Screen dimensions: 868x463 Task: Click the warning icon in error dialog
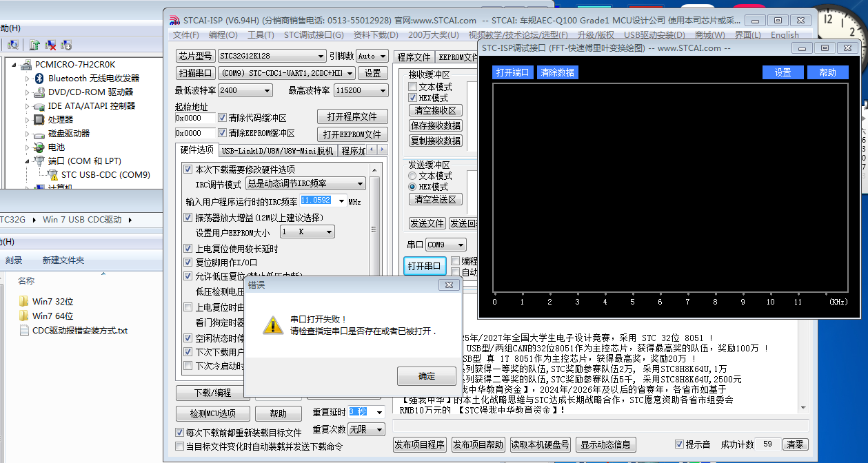[273, 325]
